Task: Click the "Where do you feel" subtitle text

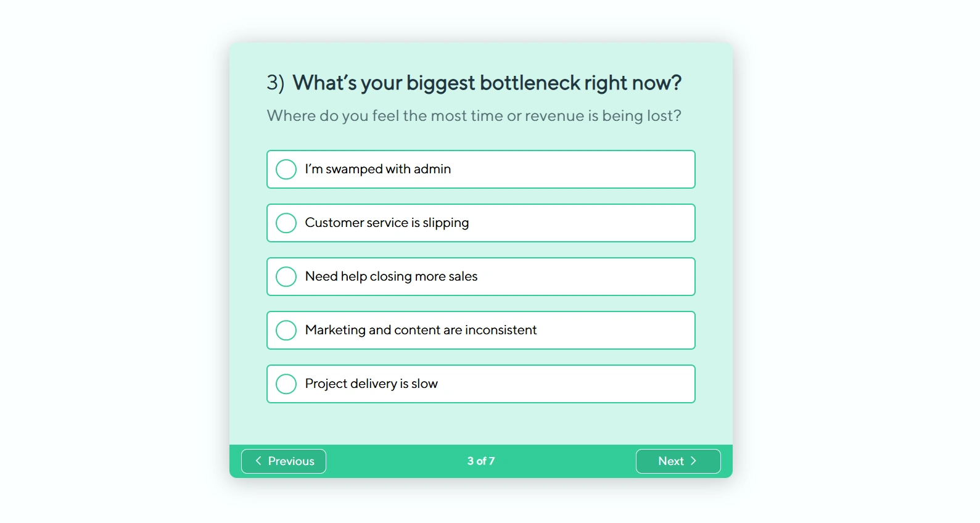Action: click(x=474, y=116)
